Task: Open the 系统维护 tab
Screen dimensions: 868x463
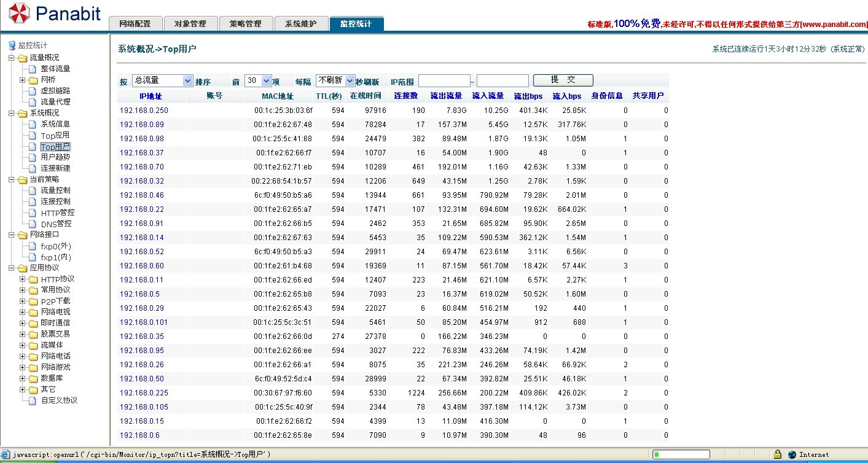Action: [301, 23]
